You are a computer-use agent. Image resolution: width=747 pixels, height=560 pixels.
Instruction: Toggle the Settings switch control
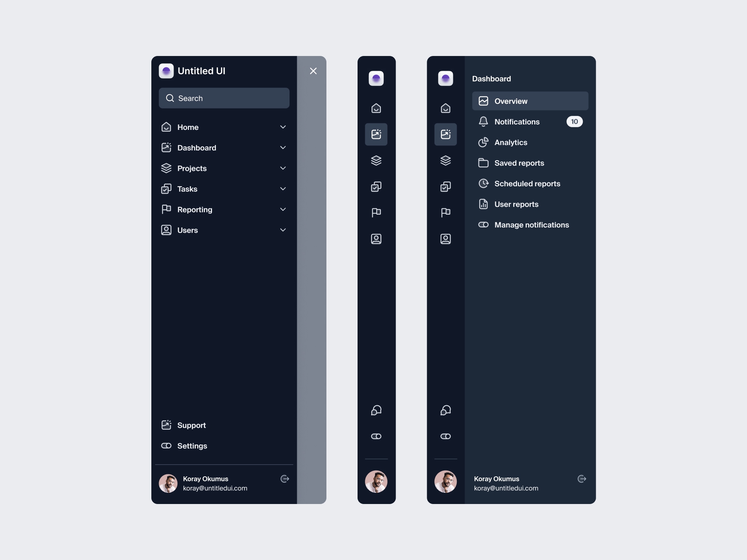(167, 445)
